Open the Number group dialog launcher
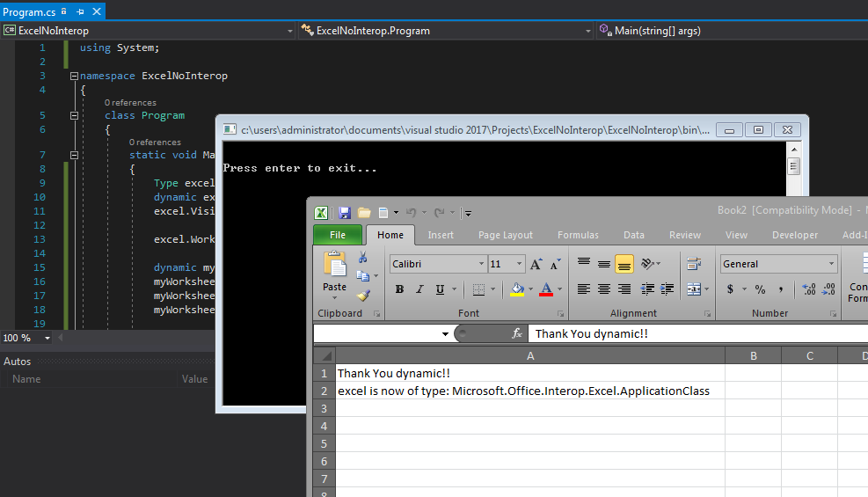The image size is (868, 497). click(x=833, y=314)
